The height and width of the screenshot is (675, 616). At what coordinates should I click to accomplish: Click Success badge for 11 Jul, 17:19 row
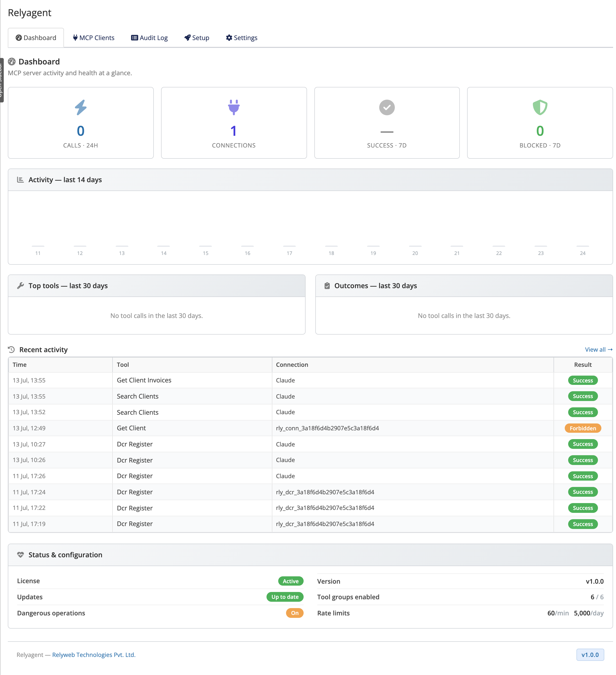(583, 524)
